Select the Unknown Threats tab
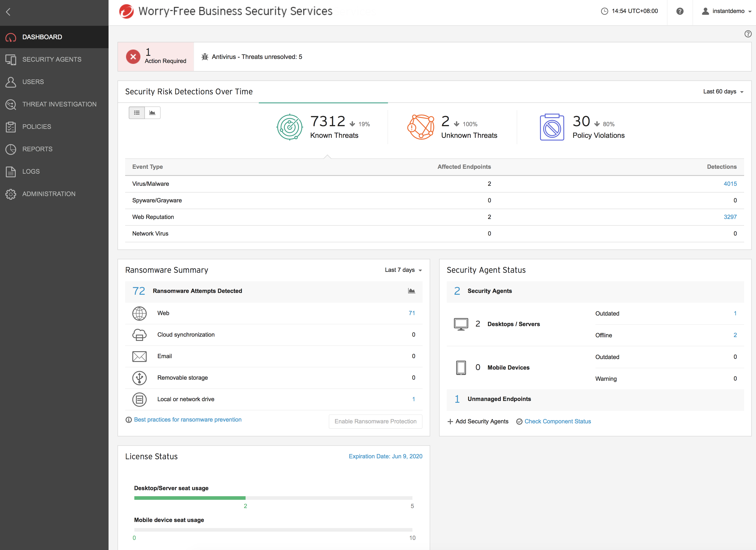This screenshot has height=550, width=756. (x=452, y=127)
